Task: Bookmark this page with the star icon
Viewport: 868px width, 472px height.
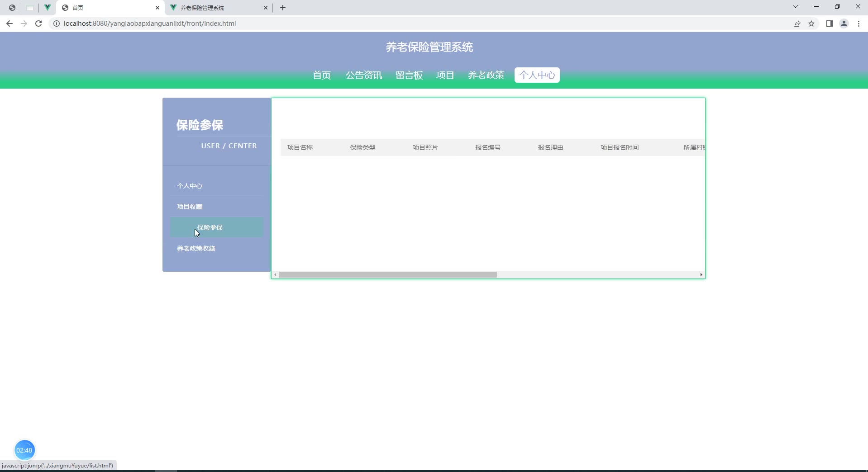Action: (x=811, y=24)
